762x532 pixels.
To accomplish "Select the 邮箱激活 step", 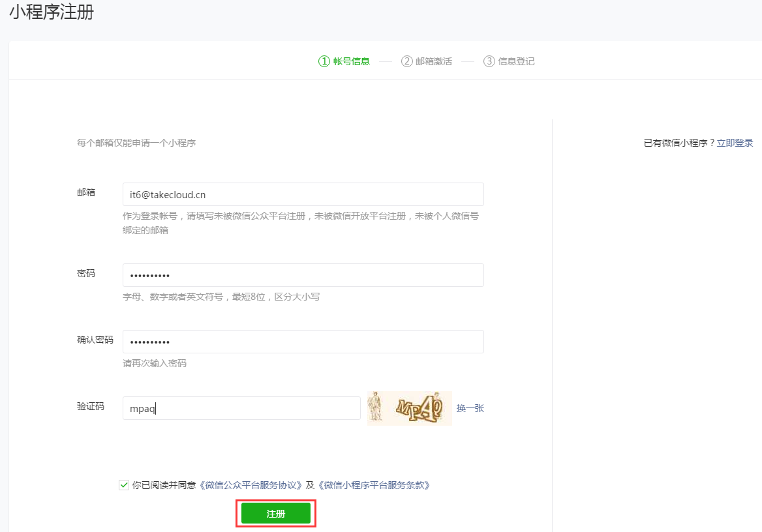I will (x=434, y=61).
